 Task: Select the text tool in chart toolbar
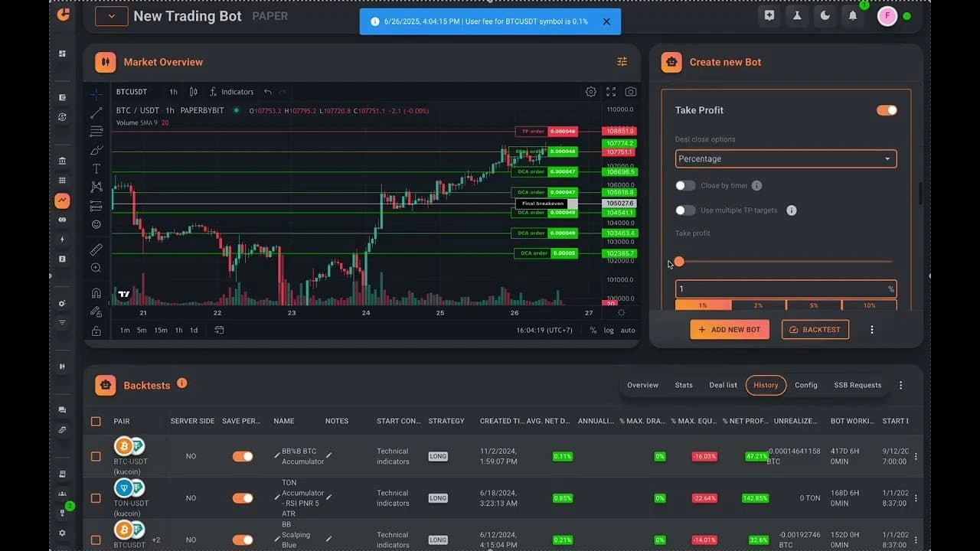pos(96,168)
